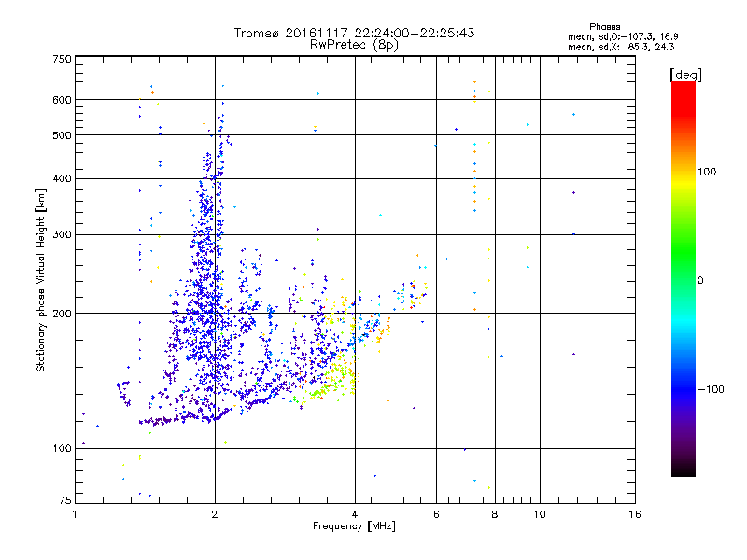
Task: Click the '100' y-axis tick label
Action: 62,449
